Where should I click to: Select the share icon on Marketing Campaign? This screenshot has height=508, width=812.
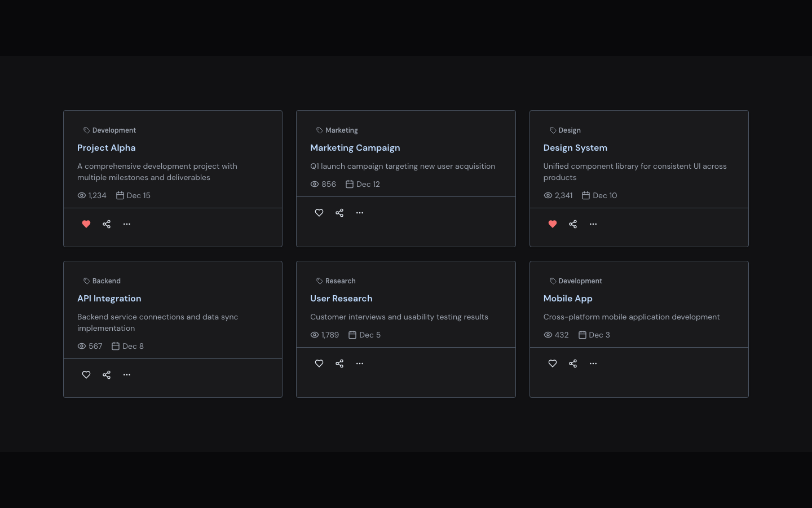point(339,213)
